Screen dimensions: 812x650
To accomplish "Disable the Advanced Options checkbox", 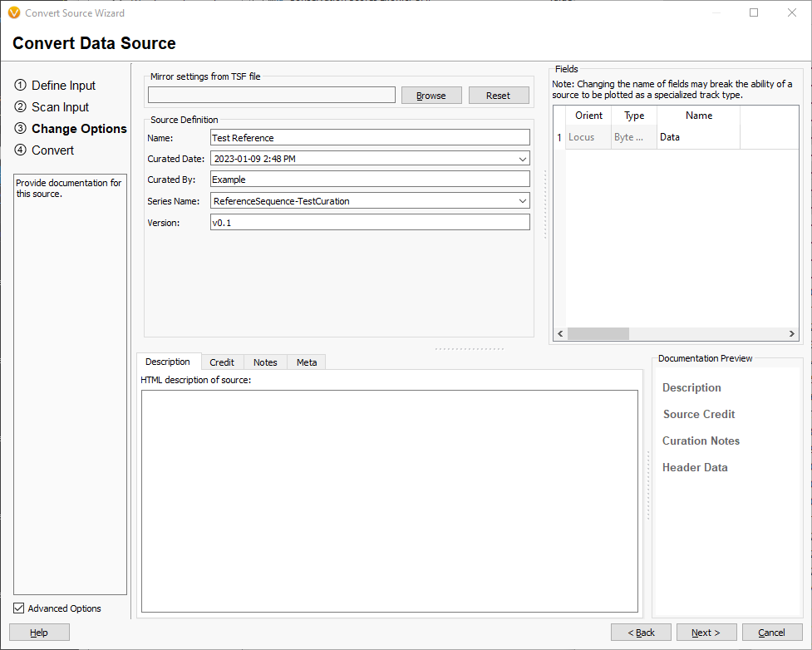I will (x=18, y=608).
